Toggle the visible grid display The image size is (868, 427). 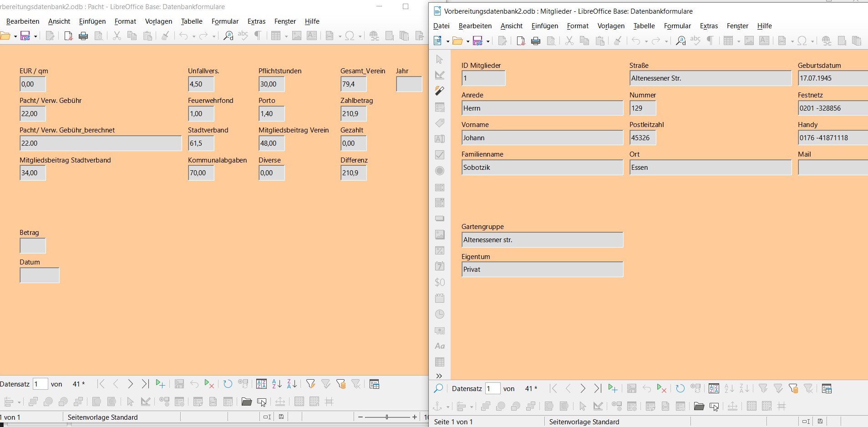click(751, 407)
